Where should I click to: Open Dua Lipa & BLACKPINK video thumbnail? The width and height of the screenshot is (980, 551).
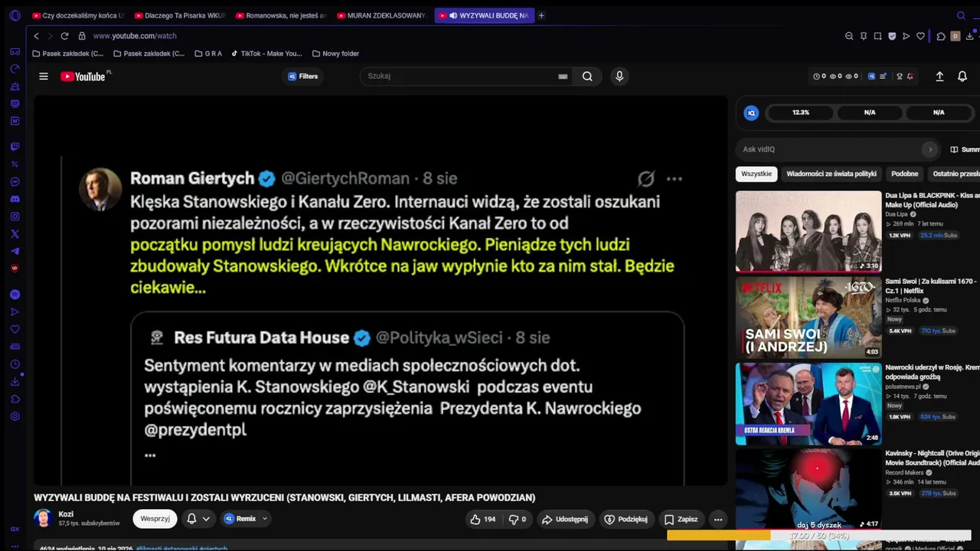coord(808,231)
